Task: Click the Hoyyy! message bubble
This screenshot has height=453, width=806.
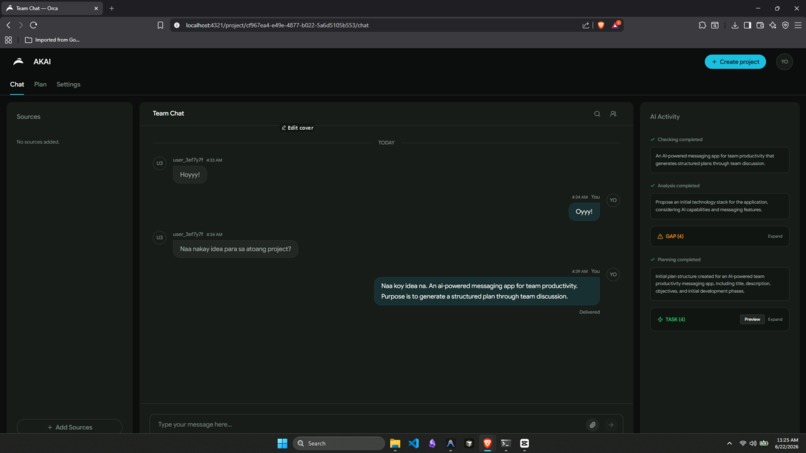Action: (x=190, y=175)
